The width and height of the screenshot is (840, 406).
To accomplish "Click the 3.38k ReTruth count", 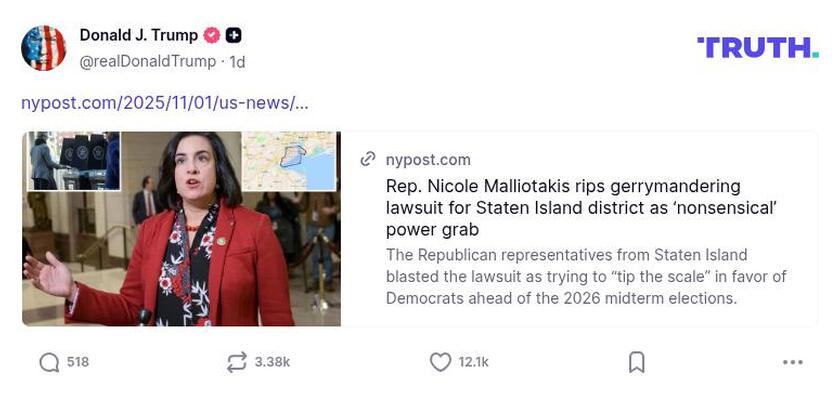I will click(x=272, y=362).
